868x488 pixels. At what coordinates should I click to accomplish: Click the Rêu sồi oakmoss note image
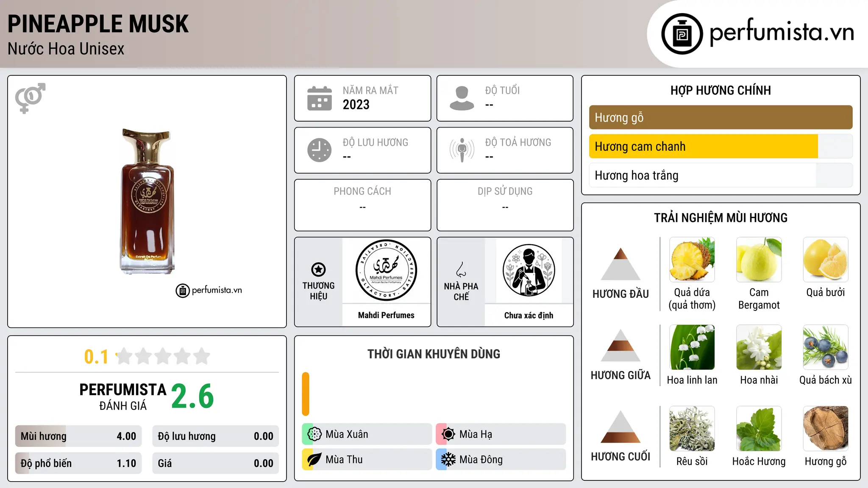(692, 429)
